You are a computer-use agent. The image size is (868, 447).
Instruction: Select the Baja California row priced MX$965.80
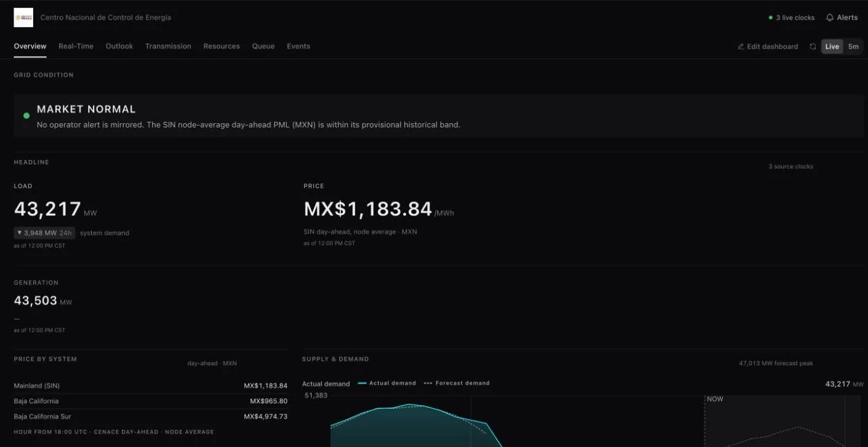(151, 401)
